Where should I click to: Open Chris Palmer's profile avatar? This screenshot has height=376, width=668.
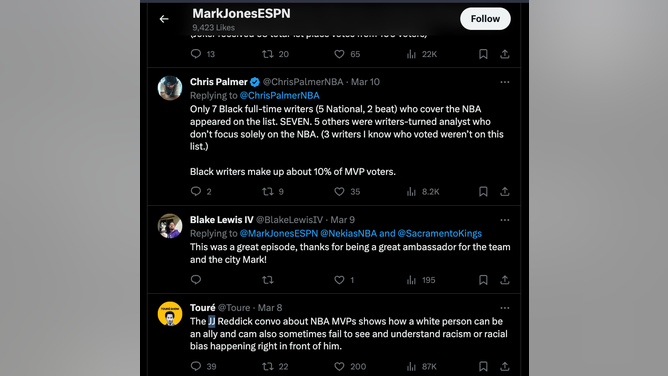tap(170, 88)
